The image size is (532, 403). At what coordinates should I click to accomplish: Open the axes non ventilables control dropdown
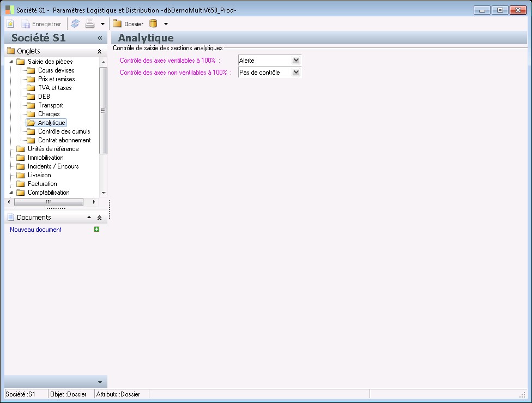(296, 73)
